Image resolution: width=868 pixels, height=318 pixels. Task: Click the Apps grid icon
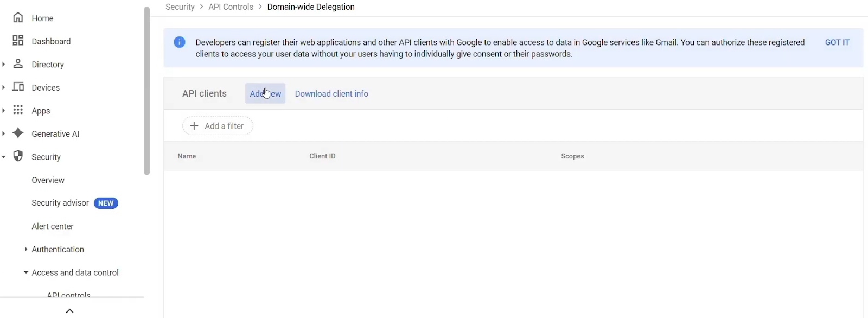tap(18, 110)
